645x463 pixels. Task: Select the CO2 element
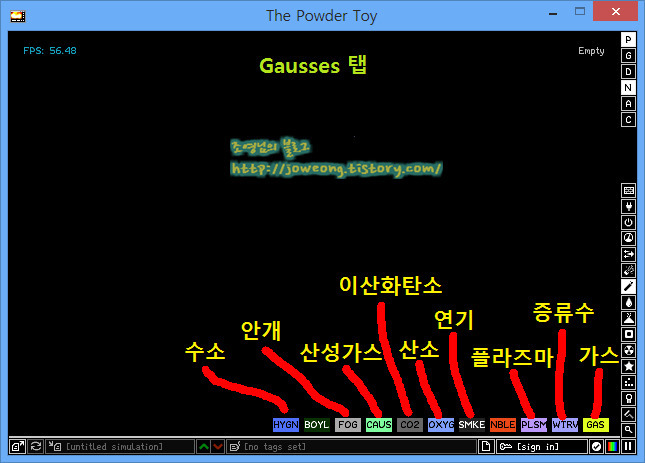(x=410, y=425)
